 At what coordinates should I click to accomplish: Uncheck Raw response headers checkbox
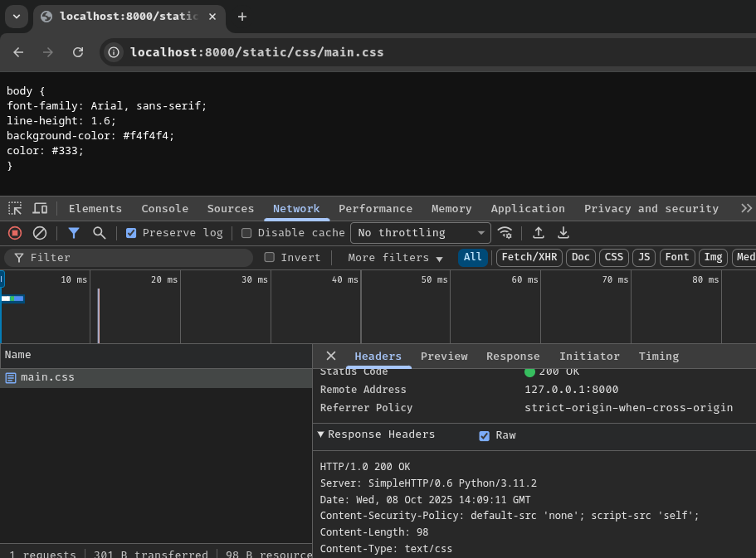click(x=484, y=435)
